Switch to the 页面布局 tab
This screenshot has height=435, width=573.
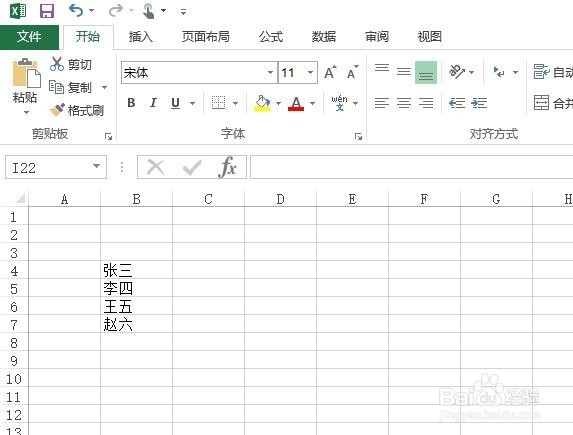[x=206, y=37]
